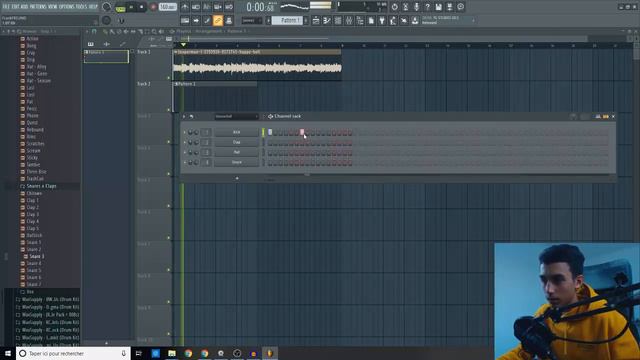Viewport: 640px width, 360px height.
Task: Click the render export icon next to save
Action: (x=449, y=7)
